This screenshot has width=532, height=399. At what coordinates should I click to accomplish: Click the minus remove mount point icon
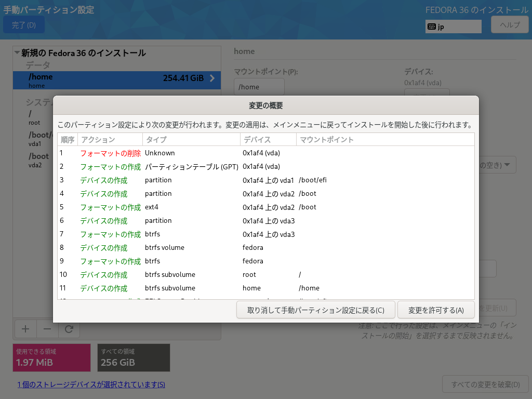click(x=47, y=329)
